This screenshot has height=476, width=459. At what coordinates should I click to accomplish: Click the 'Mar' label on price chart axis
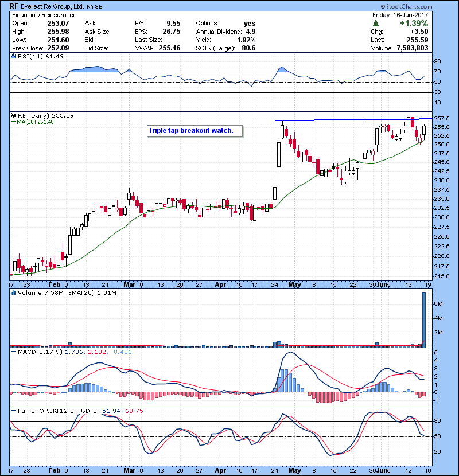pyautogui.click(x=130, y=285)
